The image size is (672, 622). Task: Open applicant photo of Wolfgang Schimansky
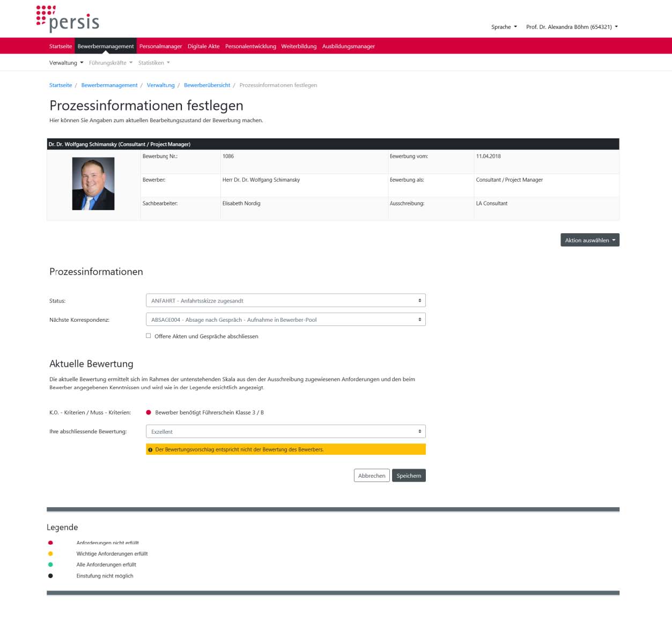93,183
